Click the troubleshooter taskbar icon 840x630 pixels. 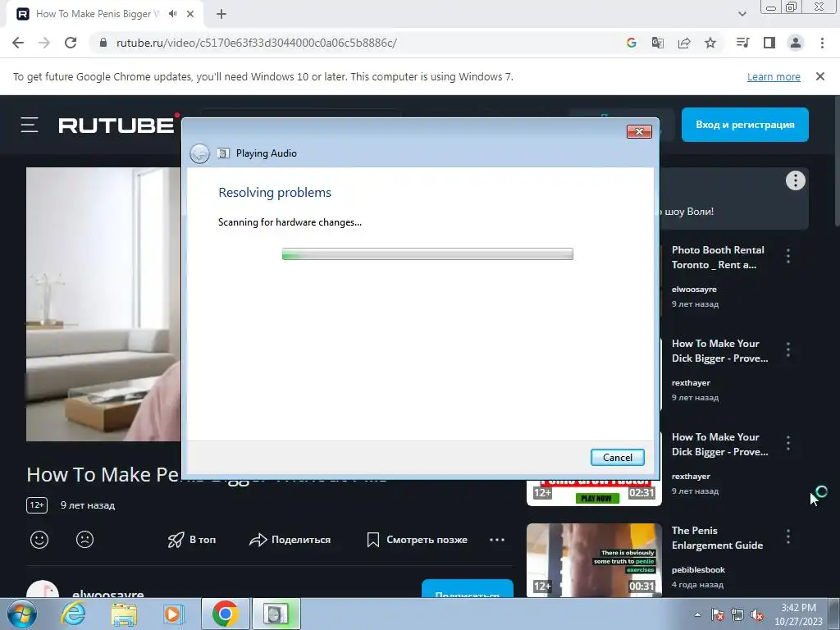(x=276, y=614)
